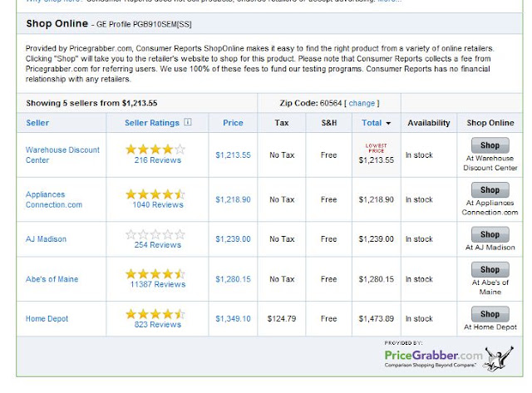Click the Shop Online column header

pyautogui.click(x=490, y=123)
